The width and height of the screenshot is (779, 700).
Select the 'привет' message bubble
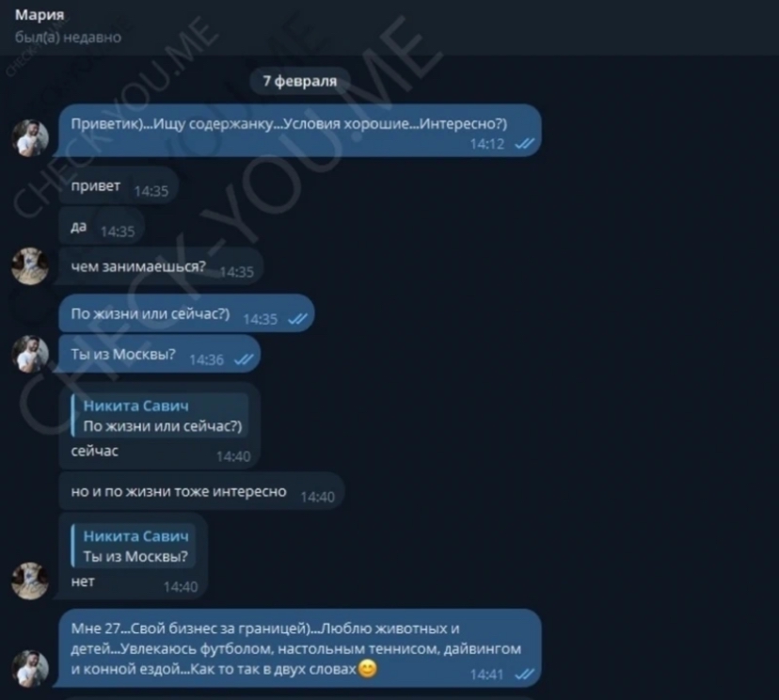[119, 185]
